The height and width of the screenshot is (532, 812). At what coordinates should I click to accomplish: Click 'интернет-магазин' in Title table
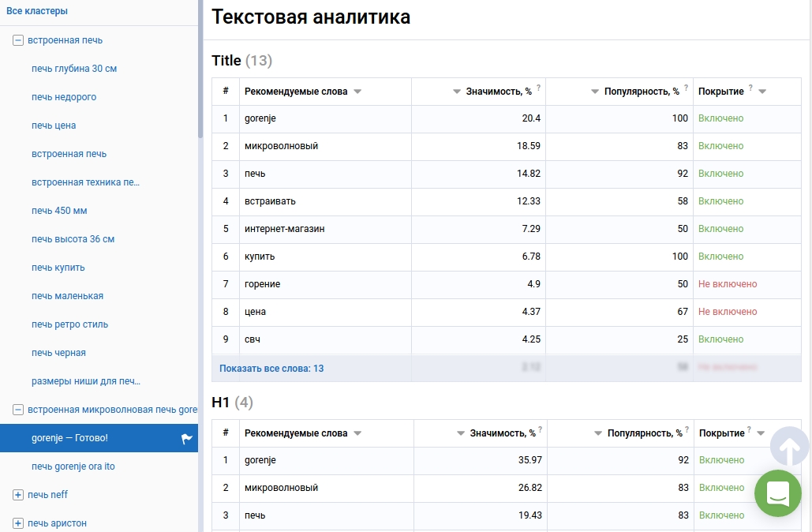point(284,229)
